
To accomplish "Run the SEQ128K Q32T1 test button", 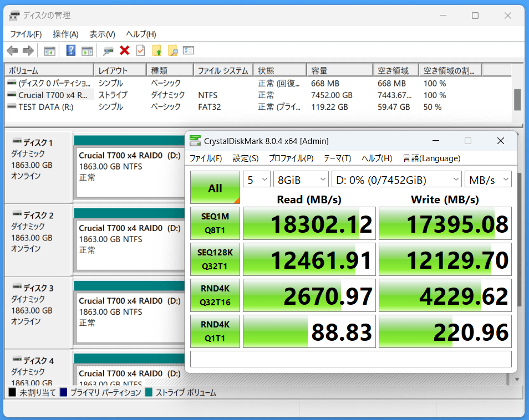I will [215, 259].
